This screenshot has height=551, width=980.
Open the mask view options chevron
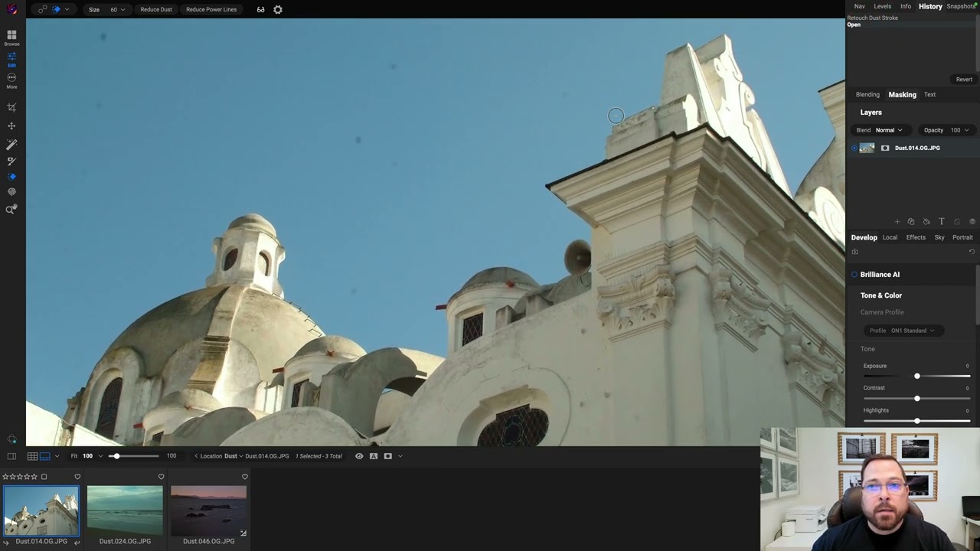[x=400, y=456]
